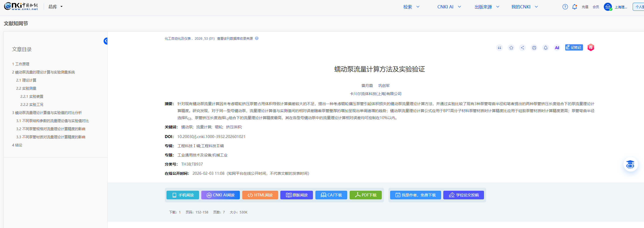644x228 pixels.
Task: Click the HTML阅读 button
Action: pyautogui.click(x=260, y=195)
